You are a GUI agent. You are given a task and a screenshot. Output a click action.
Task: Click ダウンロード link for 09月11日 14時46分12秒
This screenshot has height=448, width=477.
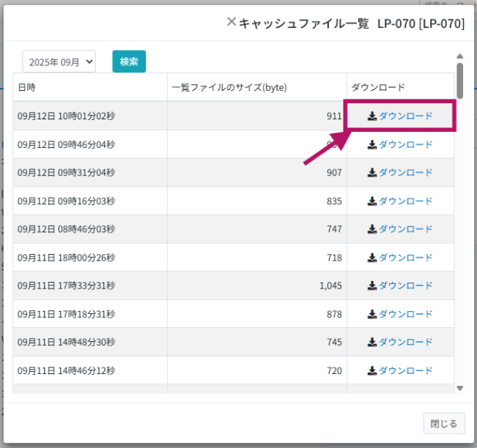coord(405,370)
